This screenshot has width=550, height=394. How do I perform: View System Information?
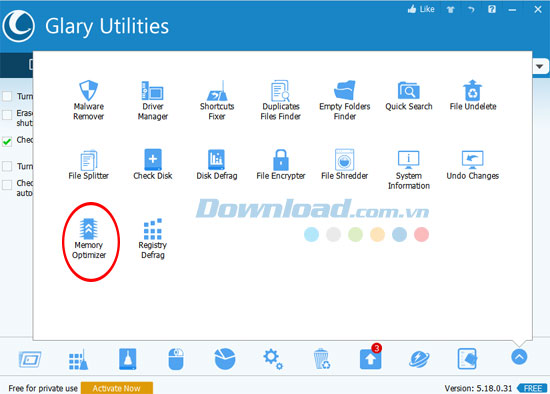coord(409,170)
